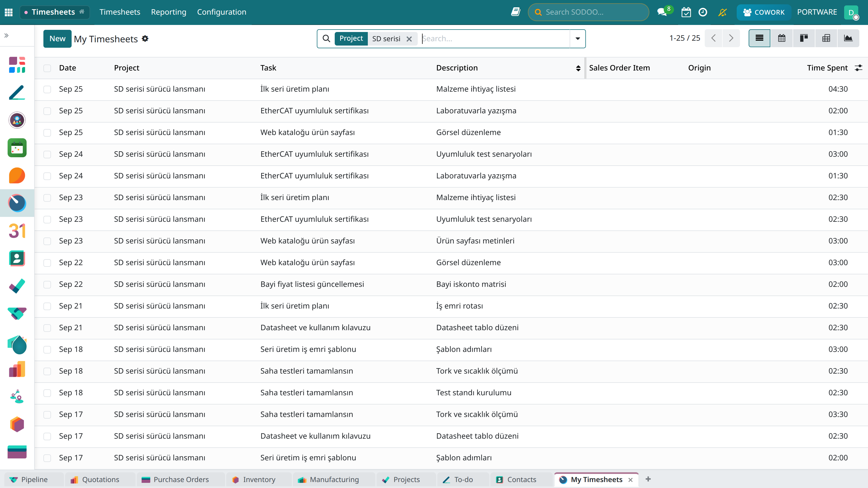Viewport: 868px width, 488px height.
Task: Check the Sep 22 Bayi iskonto matrisi row
Action: 47,285
